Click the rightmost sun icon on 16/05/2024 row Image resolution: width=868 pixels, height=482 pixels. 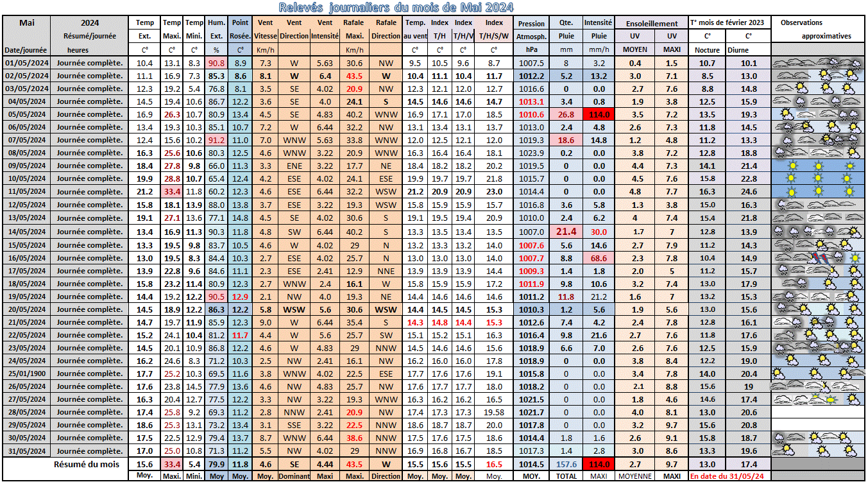855,258
